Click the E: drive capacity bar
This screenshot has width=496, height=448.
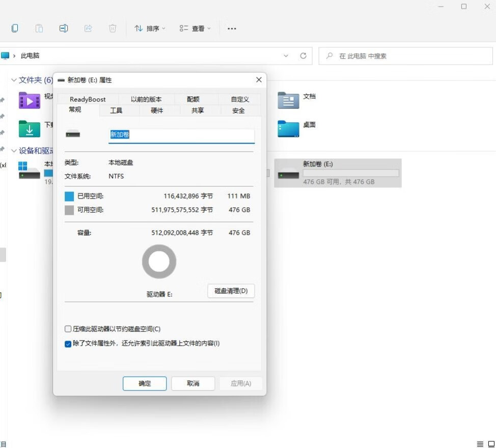click(x=351, y=173)
